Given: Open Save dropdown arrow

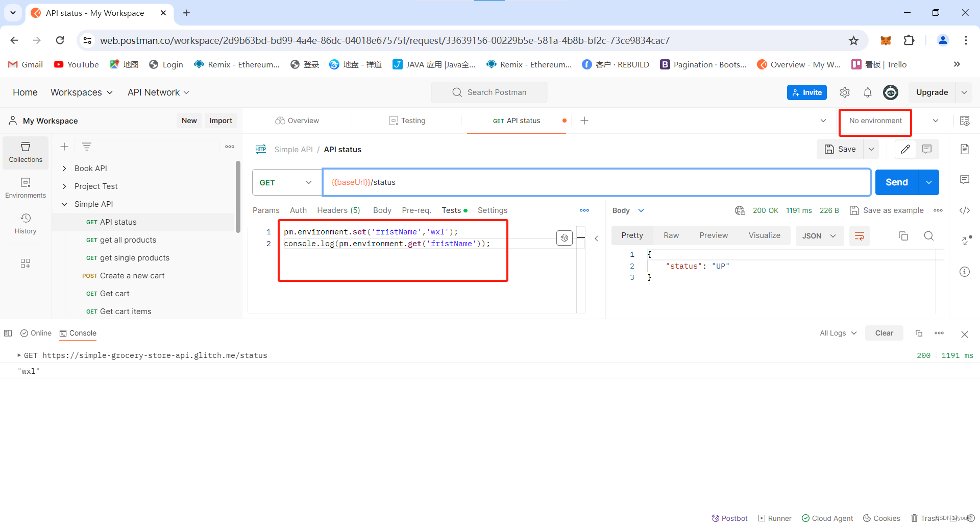Looking at the screenshot, I should coord(872,149).
